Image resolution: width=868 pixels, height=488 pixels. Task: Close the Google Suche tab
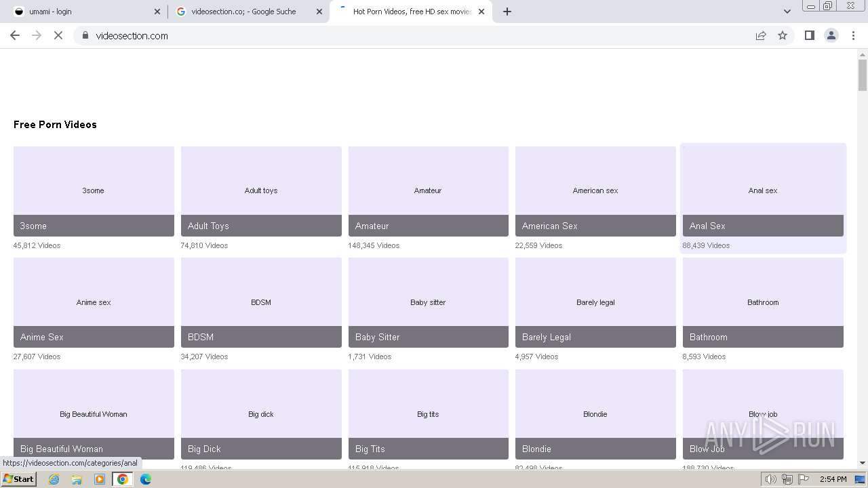pos(319,12)
